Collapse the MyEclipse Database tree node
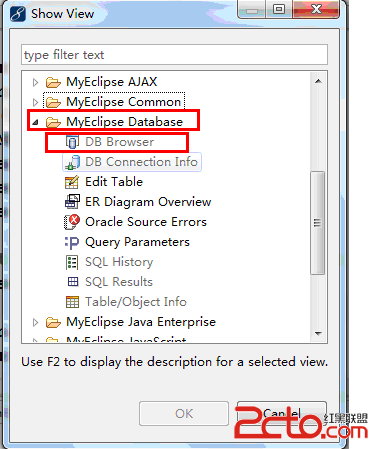371x449 pixels. pyautogui.click(x=35, y=123)
